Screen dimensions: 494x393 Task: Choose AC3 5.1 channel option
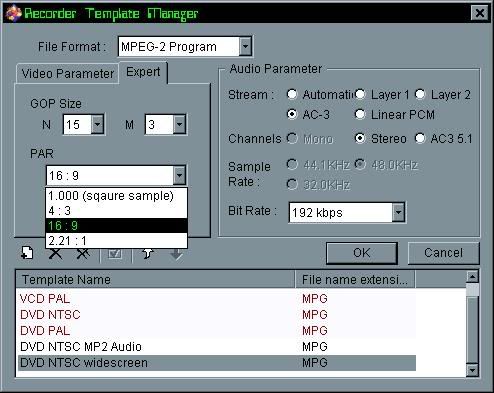(420, 138)
